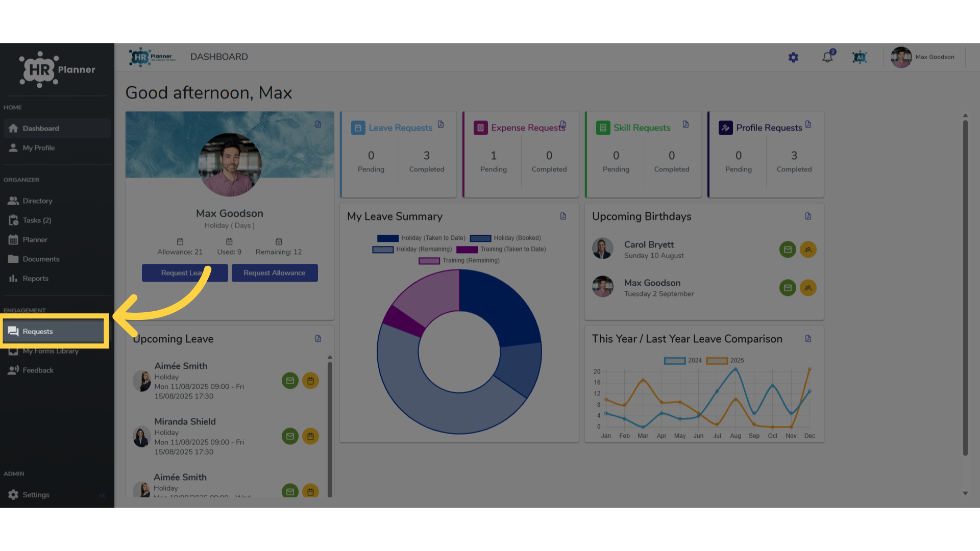
Task: Go to My Profile in sidebar
Action: 57,148
